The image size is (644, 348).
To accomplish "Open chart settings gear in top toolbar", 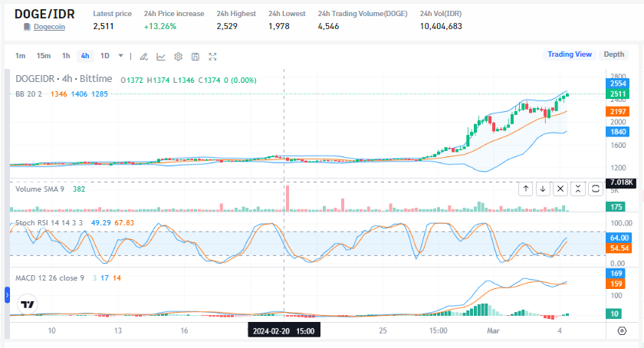I will pos(178,56).
